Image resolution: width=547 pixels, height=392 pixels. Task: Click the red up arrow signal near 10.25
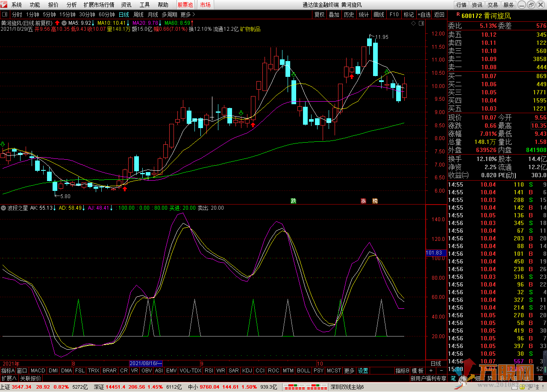351,77
